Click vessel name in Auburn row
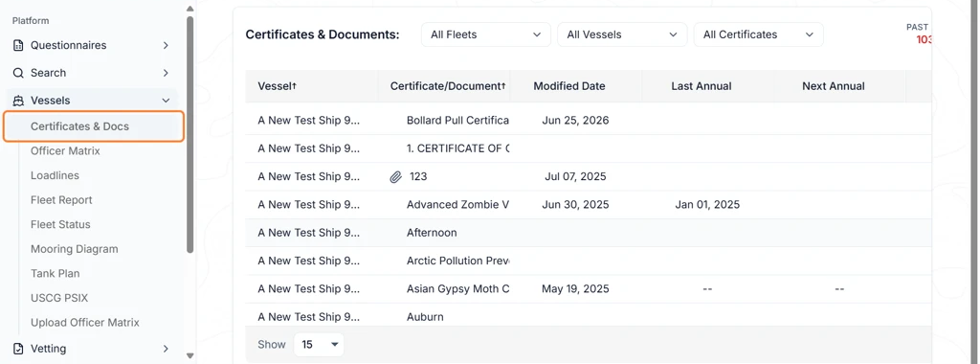Screen dimensions: 980x364 (309, 317)
